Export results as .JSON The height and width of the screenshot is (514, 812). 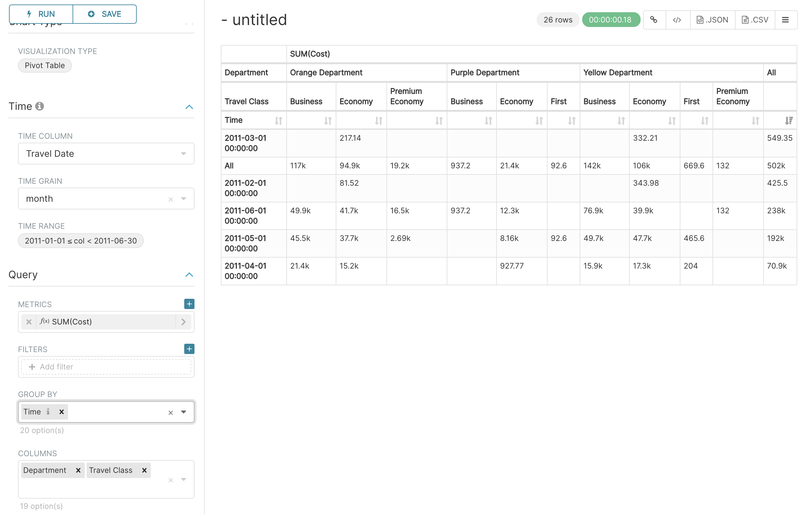712,20
